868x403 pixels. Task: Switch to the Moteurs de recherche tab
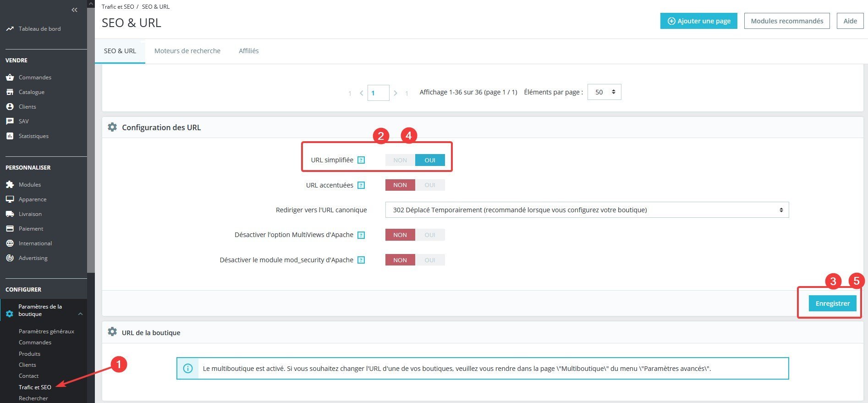187,51
